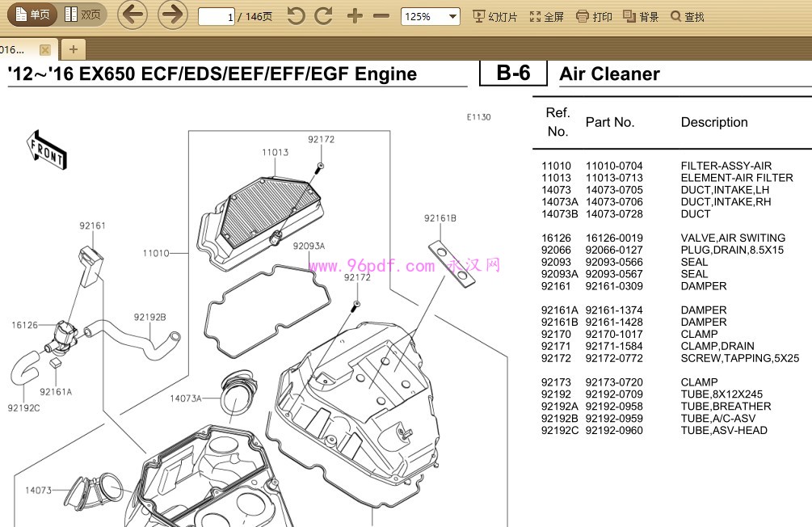Click diagram label 14073A

click(x=185, y=398)
